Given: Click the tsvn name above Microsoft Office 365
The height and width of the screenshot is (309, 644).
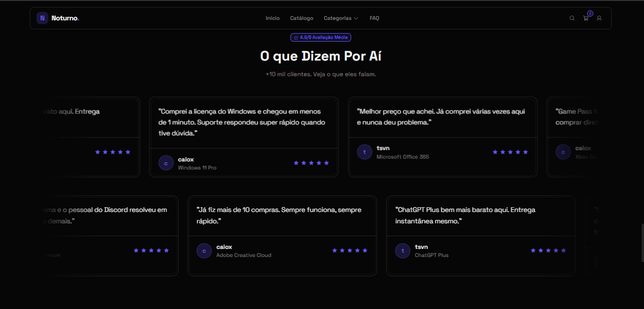Looking at the screenshot, I should pyautogui.click(x=383, y=148).
